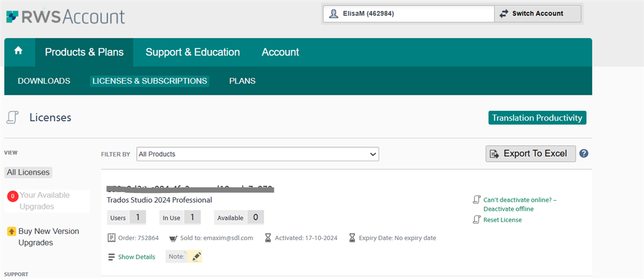Click the hourglass icon beside Activated
The width and height of the screenshot is (644, 279).
pyautogui.click(x=268, y=238)
